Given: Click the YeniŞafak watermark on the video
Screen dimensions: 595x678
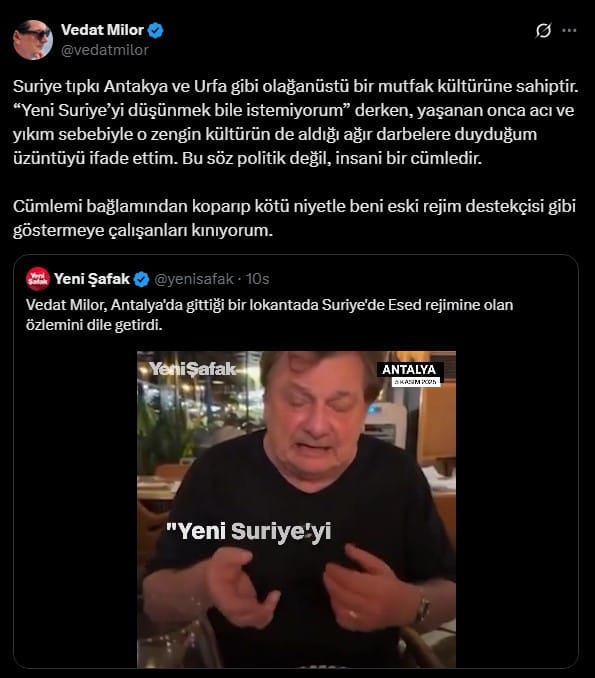Looking at the screenshot, I should pyautogui.click(x=193, y=369).
